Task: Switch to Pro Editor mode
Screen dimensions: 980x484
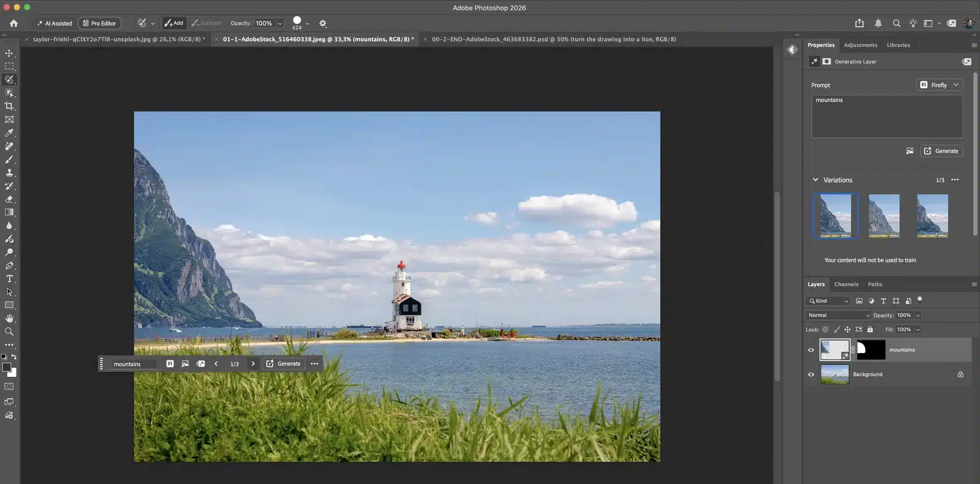Action: (x=99, y=23)
